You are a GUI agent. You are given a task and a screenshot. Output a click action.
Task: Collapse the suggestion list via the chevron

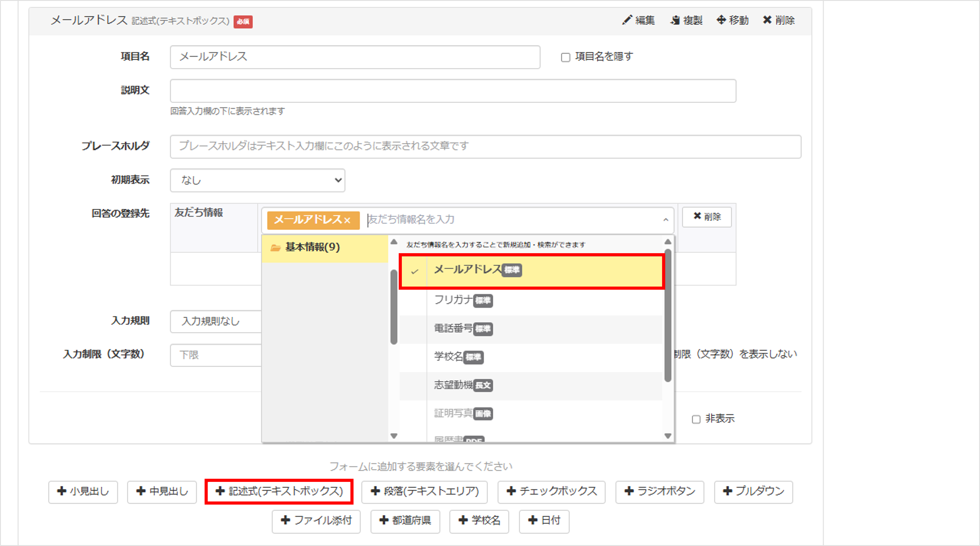pos(666,220)
